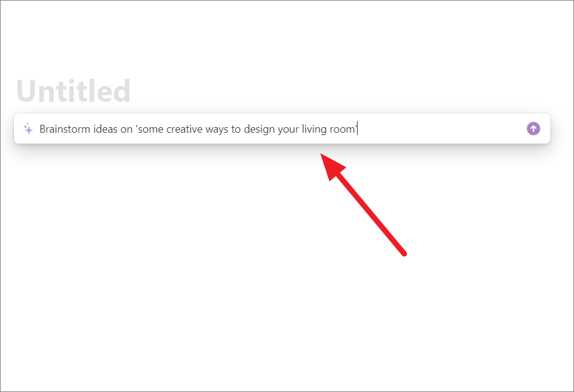Click blank page area below prompt box
The width and height of the screenshot is (574, 392).
183,274
